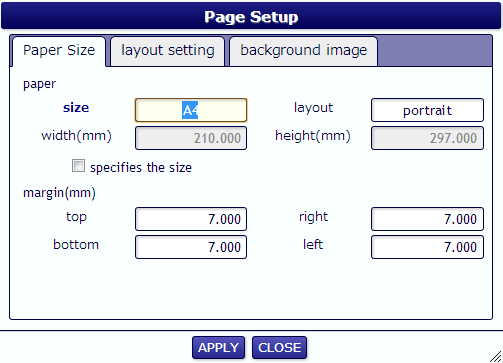Click the 'height(mm)' label
Viewport: 503px width, 363px height.
[313, 136]
